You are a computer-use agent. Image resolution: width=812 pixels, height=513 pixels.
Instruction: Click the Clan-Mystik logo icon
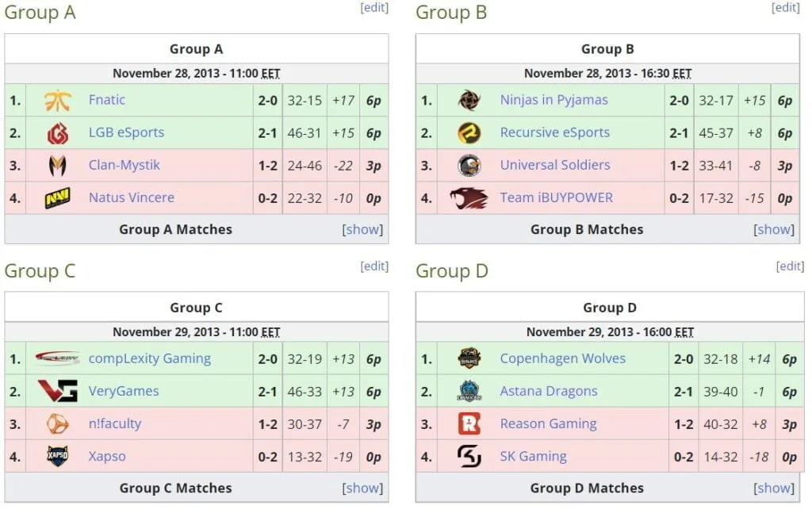click(x=57, y=166)
